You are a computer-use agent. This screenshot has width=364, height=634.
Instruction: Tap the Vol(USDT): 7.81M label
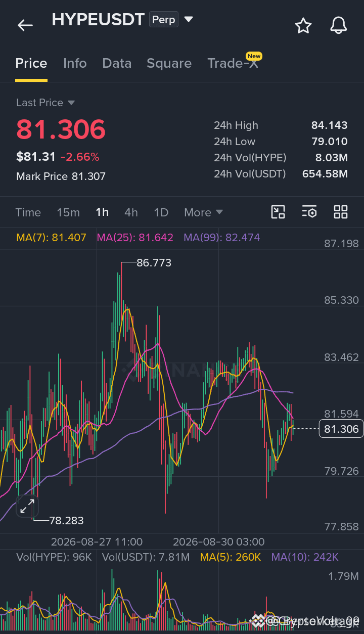146,557
